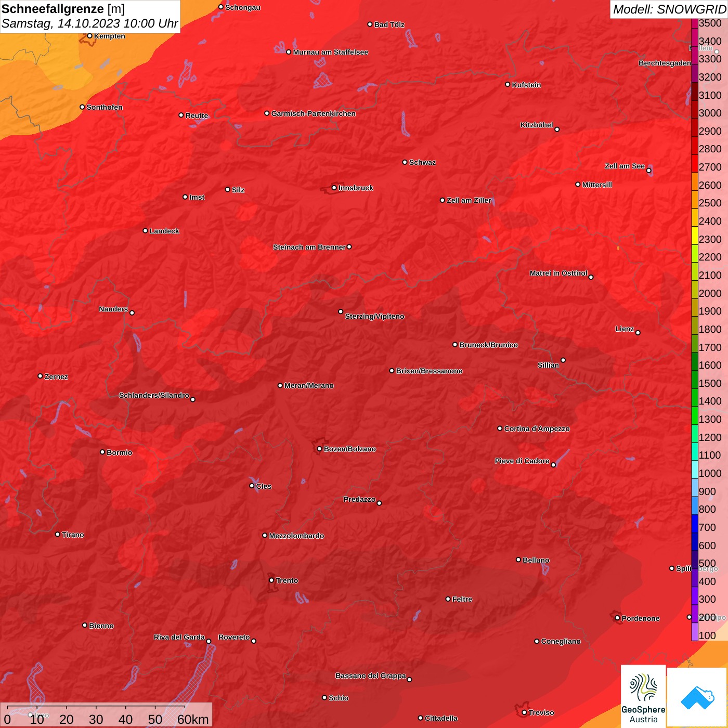
Task: Click the 'Mittersill' label
Action: (597, 185)
